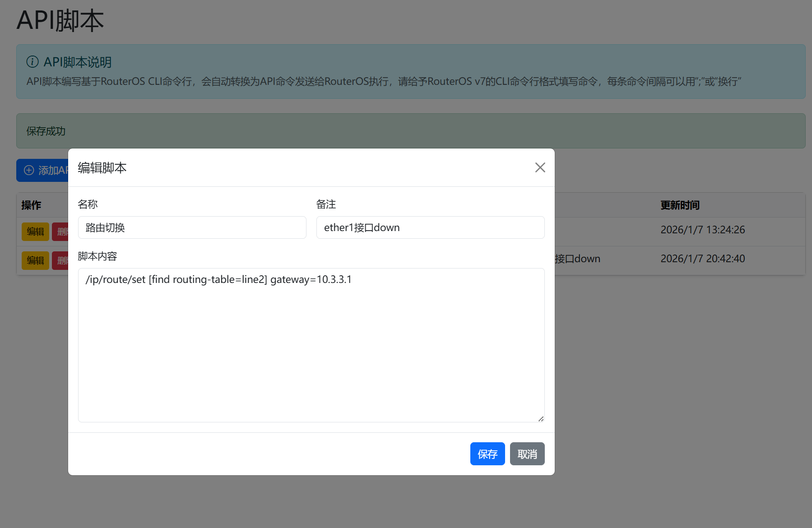Screen dimensions: 812x528
Task: Focus the 名称 input containing 路由切换
Action: [192, 227]
